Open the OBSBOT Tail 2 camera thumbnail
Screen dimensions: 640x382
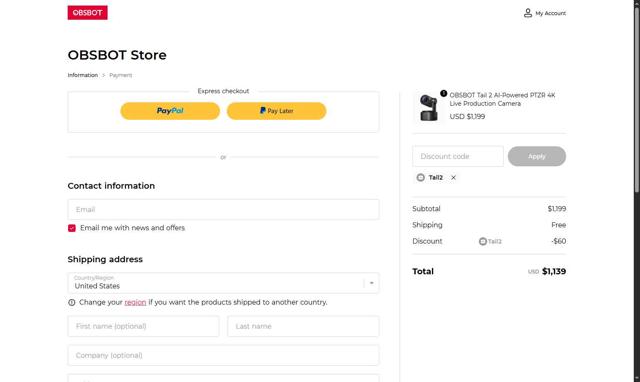pos(429,107)
